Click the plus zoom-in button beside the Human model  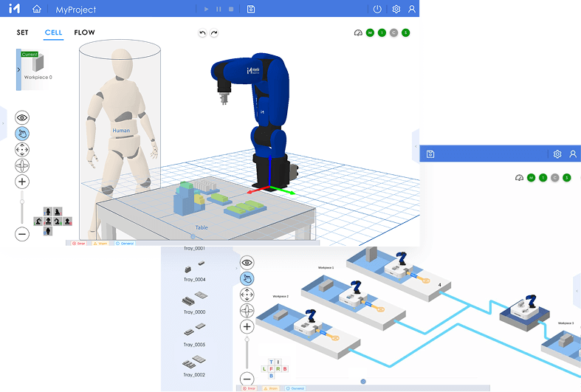(22, 182)
